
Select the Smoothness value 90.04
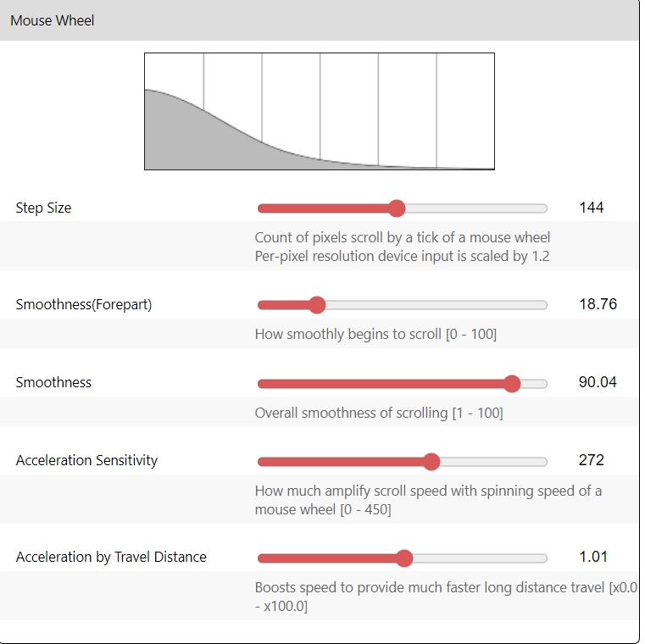(598, 382)
